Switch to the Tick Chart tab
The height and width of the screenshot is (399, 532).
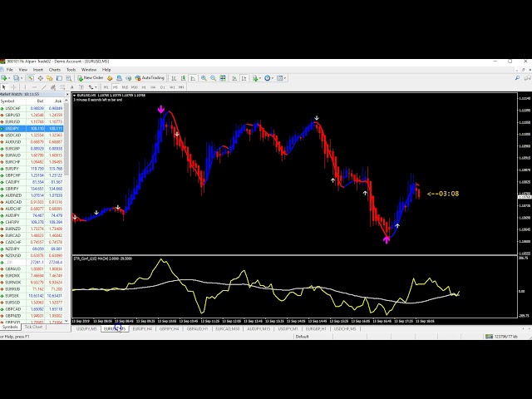pyautogui.click(x=33, y=328)
